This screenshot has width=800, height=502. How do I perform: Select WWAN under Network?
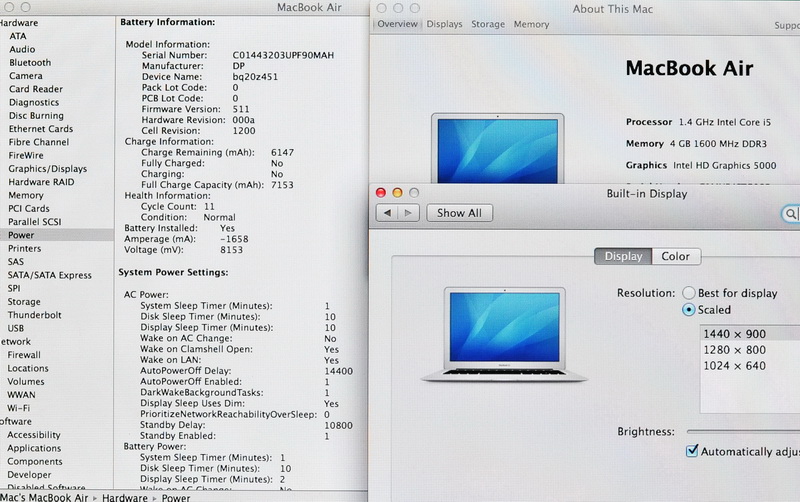21,394
